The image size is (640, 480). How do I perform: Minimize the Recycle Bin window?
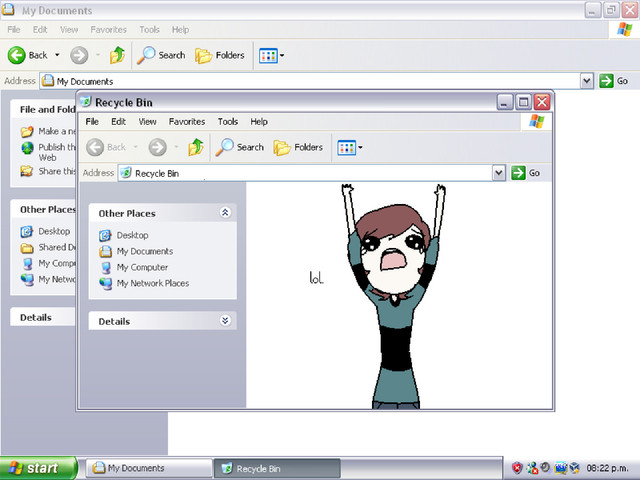pyautogui.click(x=504, y=102)
